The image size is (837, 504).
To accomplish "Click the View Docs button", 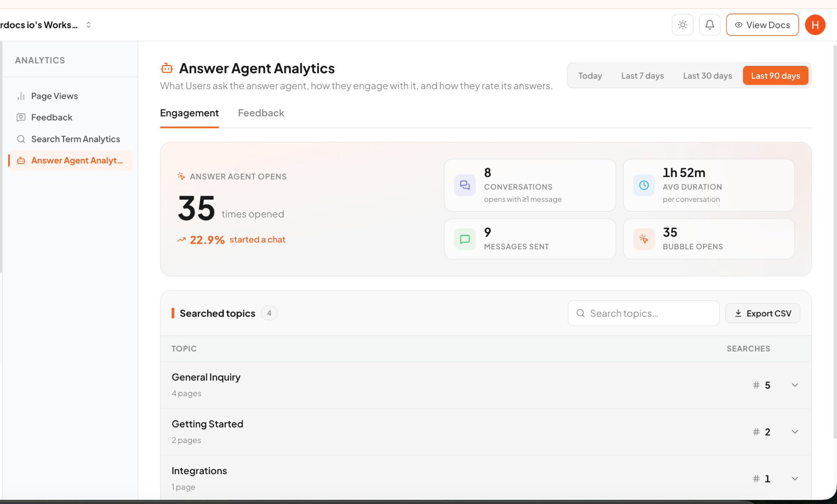I will point(762,25).
